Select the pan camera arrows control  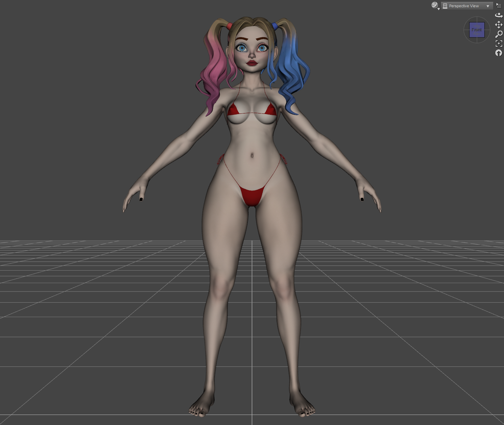[x=499, y=25]
